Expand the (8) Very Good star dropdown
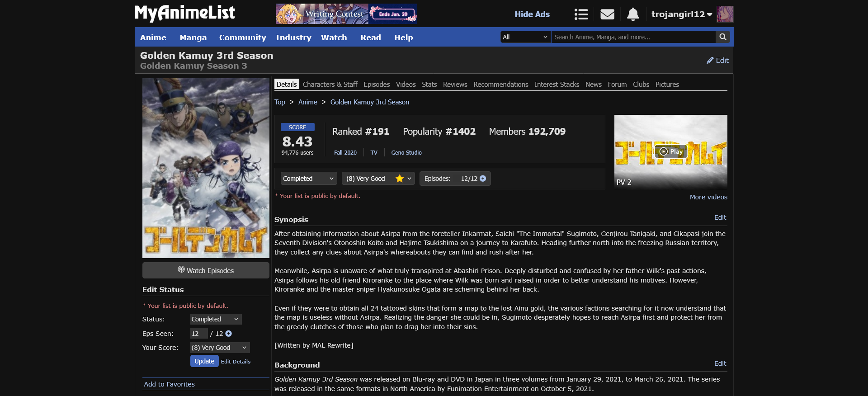Screen dimensions: 868x396 (378, 179)
